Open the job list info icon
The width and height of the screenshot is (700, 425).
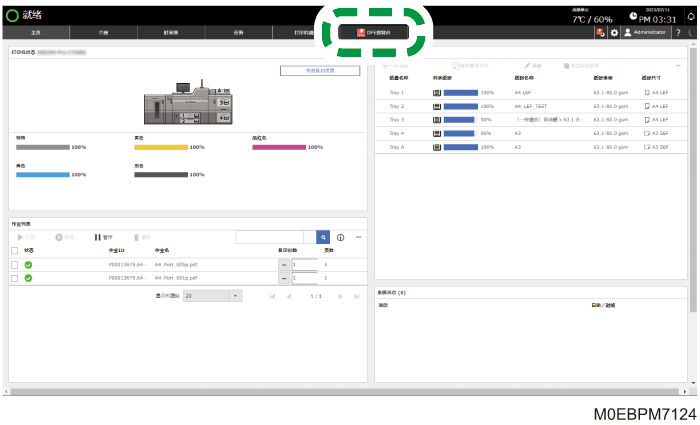tap(341, 237)
